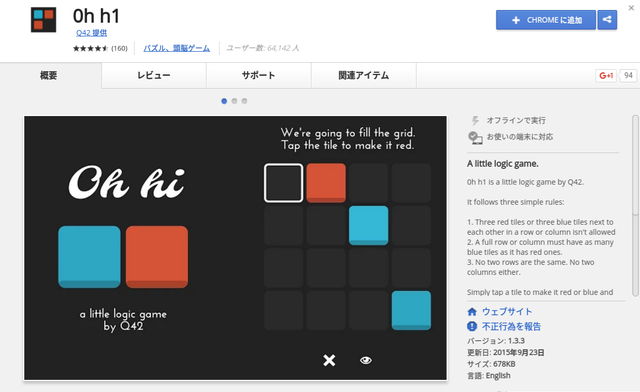This screenshot has width=640, height=392.
Task: Open the ウェブサイト link
Action: [507, 312]
